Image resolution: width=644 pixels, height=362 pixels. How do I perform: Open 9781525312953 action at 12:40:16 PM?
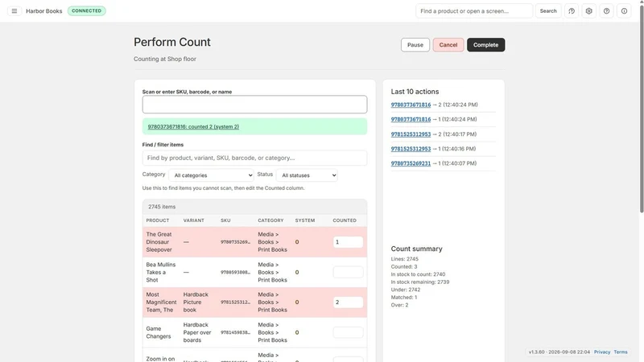click(411, 149)
